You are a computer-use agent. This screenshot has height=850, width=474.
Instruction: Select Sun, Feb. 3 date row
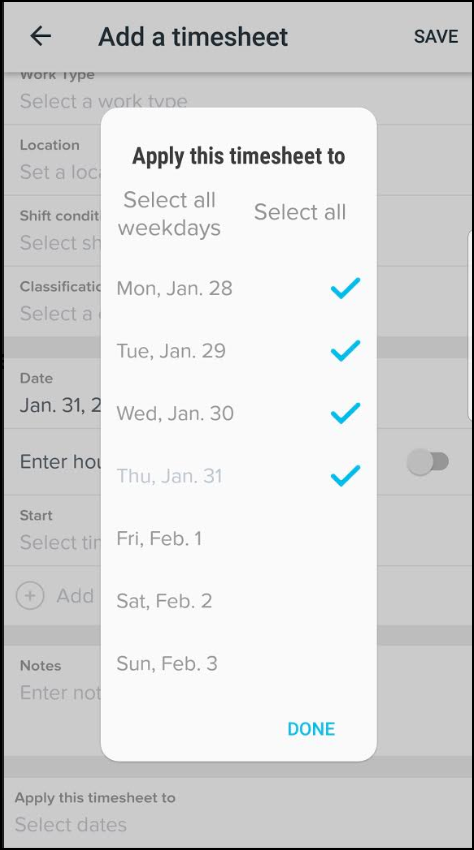tap(239, 663)
